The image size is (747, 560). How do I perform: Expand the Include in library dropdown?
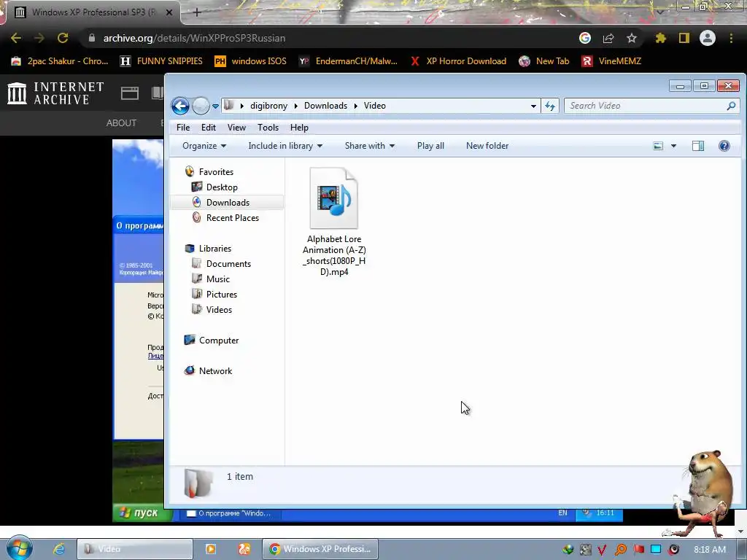tap(285, 146)
